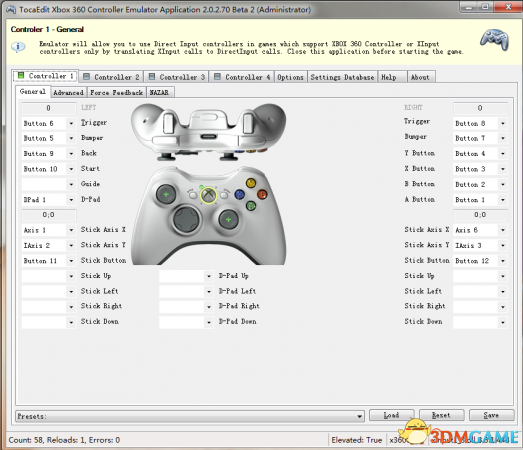This screenshot has height=450, width=523.
Task: Expand the A Button dropdown
Action: pos(503,200)
